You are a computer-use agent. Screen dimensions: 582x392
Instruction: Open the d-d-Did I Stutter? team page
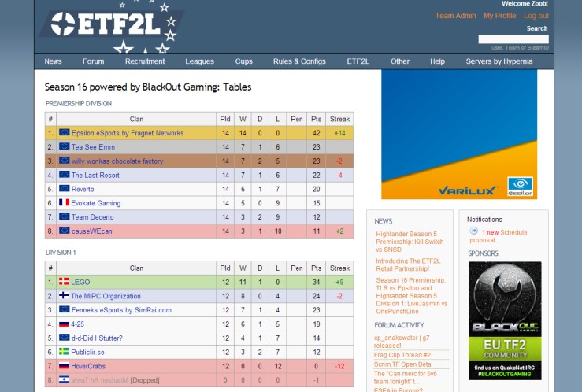[x=97, y=338]
